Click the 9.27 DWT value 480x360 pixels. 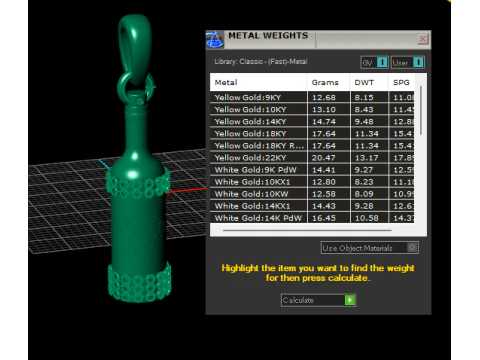click(364, 170)
